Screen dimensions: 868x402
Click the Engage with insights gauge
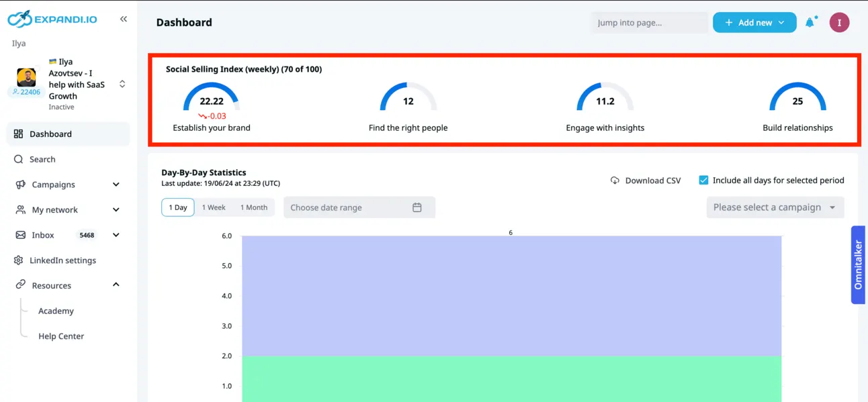(x=605, y=98)
